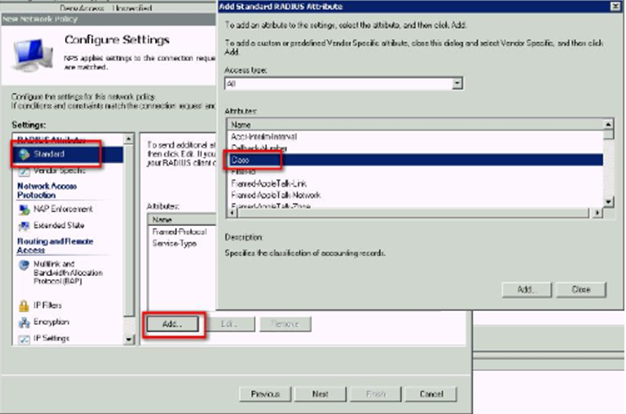The width and height of the screenshot is (626, 414).
Task: Open Extended State settings
Action: click(59, 226)
